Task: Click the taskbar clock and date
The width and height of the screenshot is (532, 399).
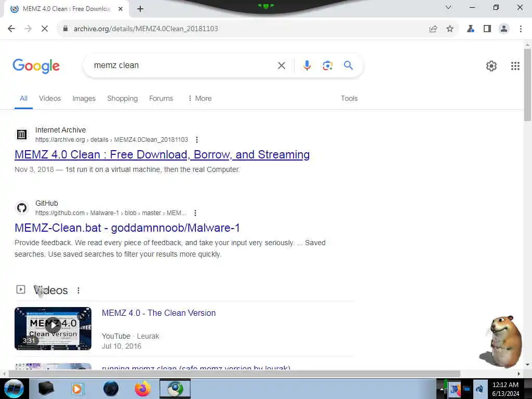Action: tap(505, 389)
